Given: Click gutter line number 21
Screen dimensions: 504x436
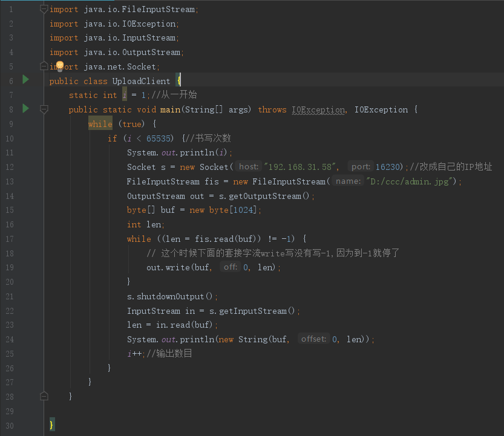Looking at the screenshot, I should (x=10, y=296).
